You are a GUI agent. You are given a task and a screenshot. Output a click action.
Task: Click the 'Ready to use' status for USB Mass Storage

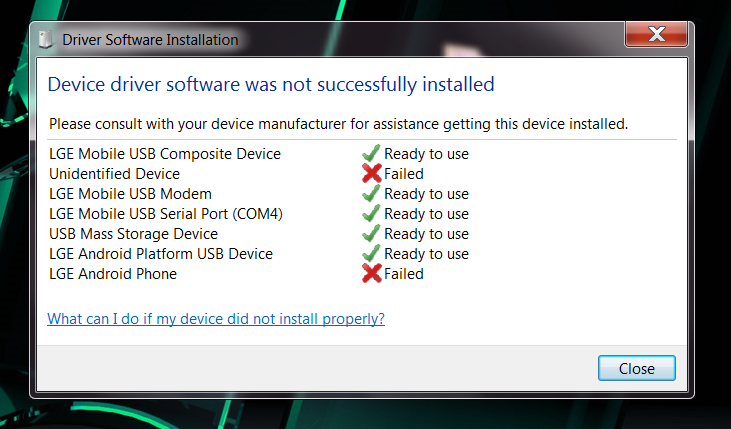[x=426, y=234]
